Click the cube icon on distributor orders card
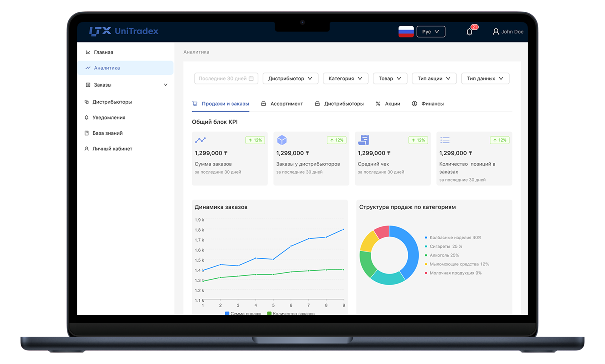This screenshot has height=364, width=605. pyautogui.click(x=282, y=140)
